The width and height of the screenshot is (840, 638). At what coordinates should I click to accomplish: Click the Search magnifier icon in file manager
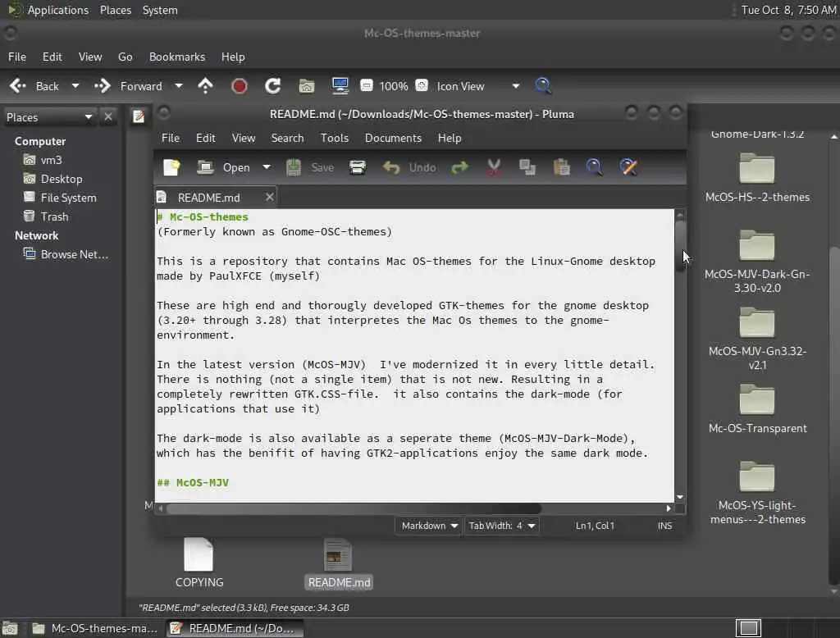(543, 86)
